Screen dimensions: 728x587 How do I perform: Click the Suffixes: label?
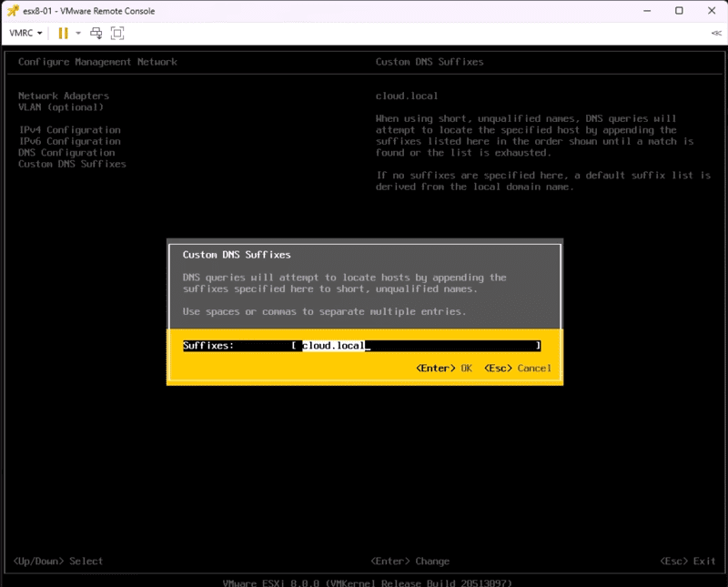pos(208,346)
